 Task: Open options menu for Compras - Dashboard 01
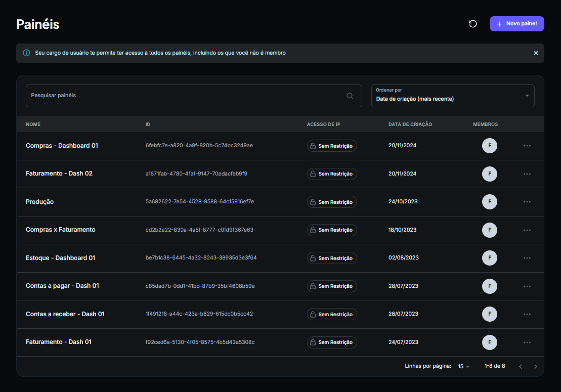point(527,146)
